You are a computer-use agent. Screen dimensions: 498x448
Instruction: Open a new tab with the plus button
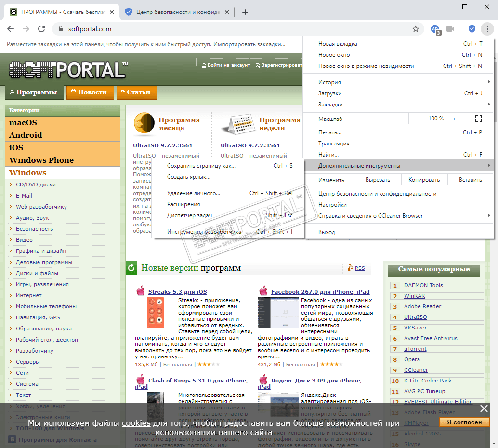[245, 12]
